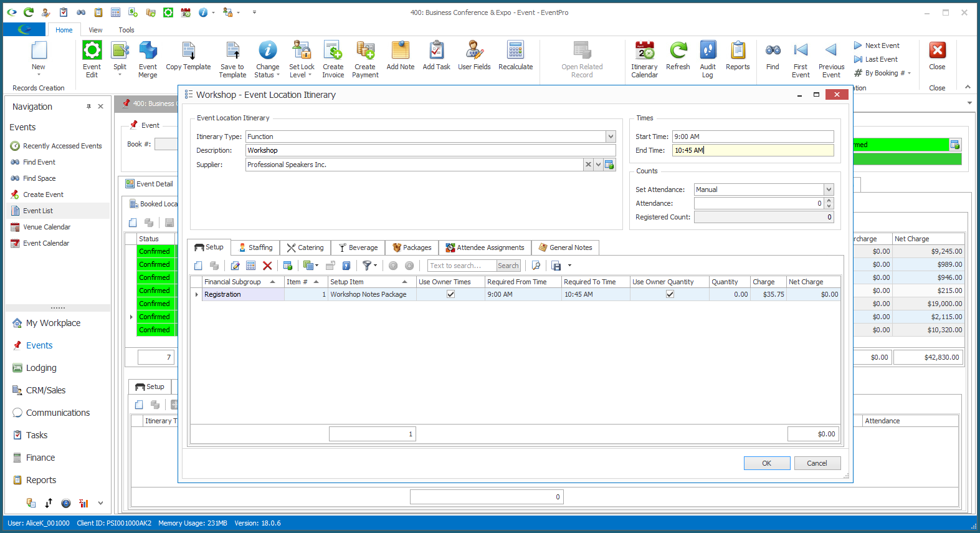Click the Text to search box
This screenshot has height=533, width=980.
point(462,266)
